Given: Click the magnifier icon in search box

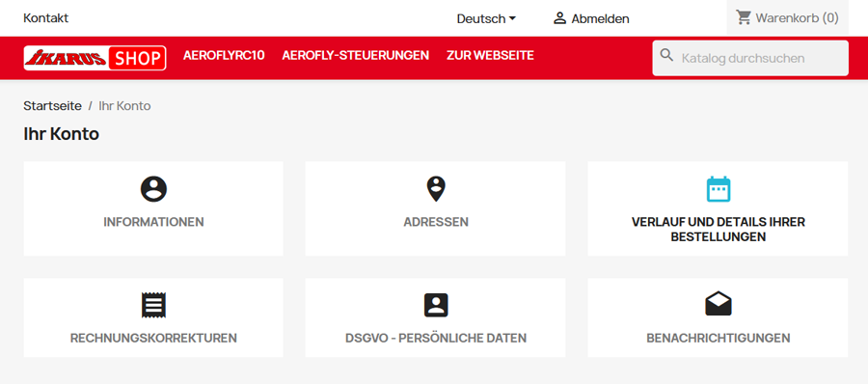Looking at the screenshot, I should point(667,55).
